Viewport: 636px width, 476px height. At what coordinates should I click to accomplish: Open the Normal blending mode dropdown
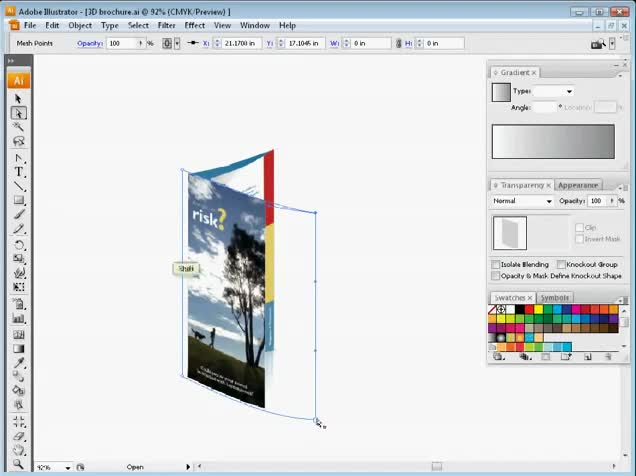point(548,201)
